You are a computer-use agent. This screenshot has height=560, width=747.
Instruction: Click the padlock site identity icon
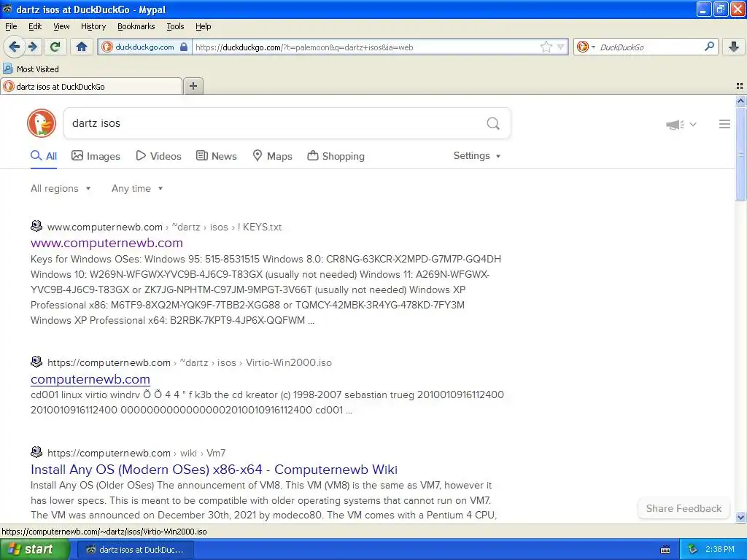(183, 47)
